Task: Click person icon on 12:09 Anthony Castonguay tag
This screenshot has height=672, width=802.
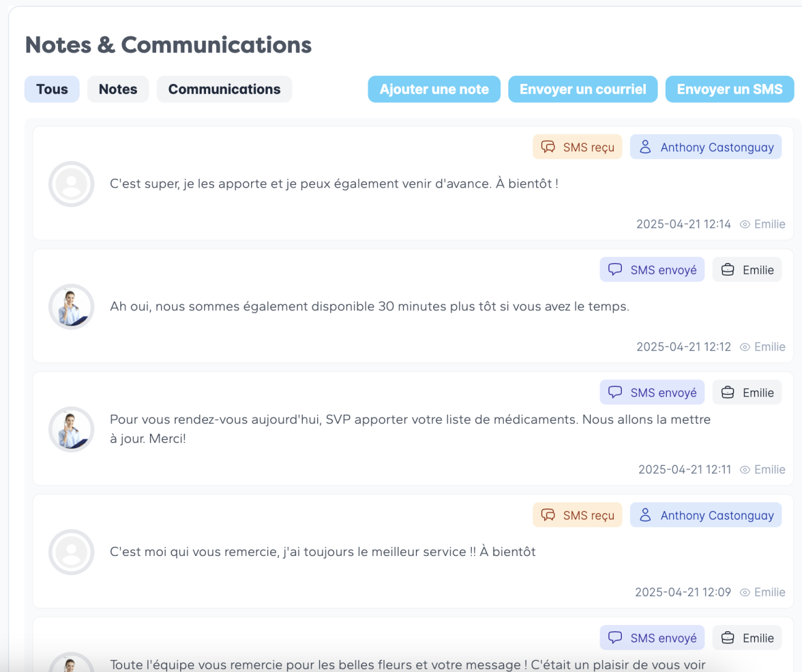Action: (x=645, y=515)
